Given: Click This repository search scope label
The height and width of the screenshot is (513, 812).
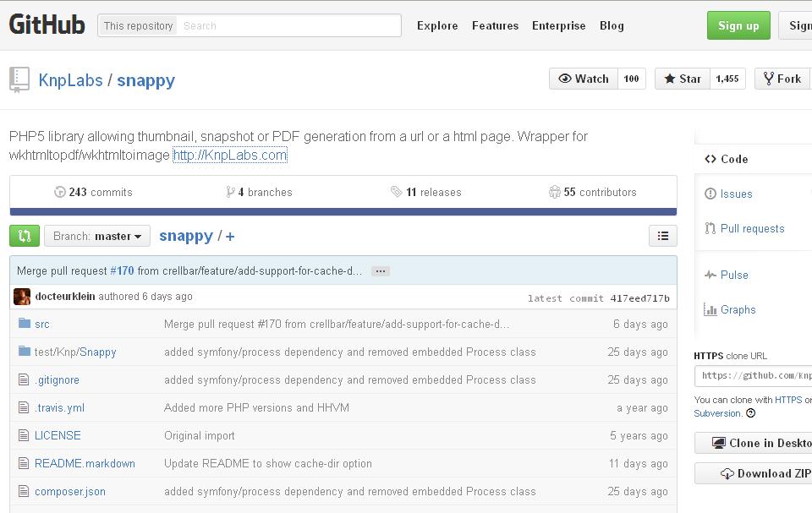Looking at the screenshot, I should pyautogui.click(x=138, y=26).
